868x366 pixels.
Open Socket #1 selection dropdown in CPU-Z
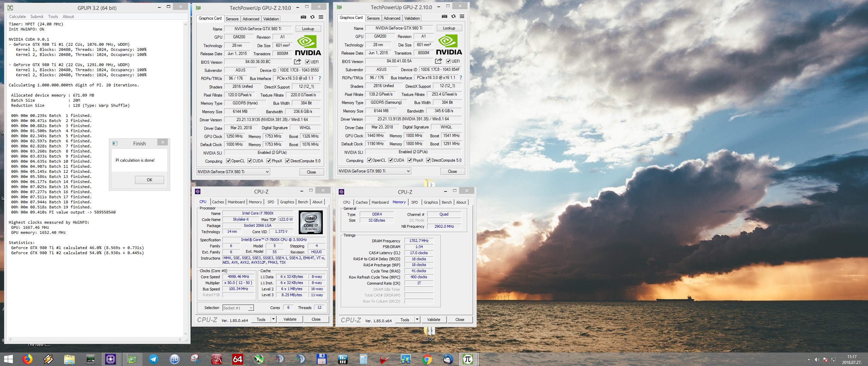238,308
